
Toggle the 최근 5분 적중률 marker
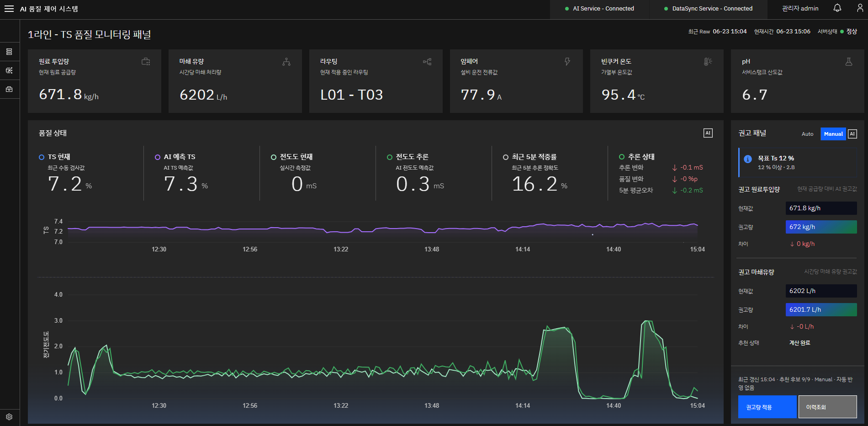point(506,157)
